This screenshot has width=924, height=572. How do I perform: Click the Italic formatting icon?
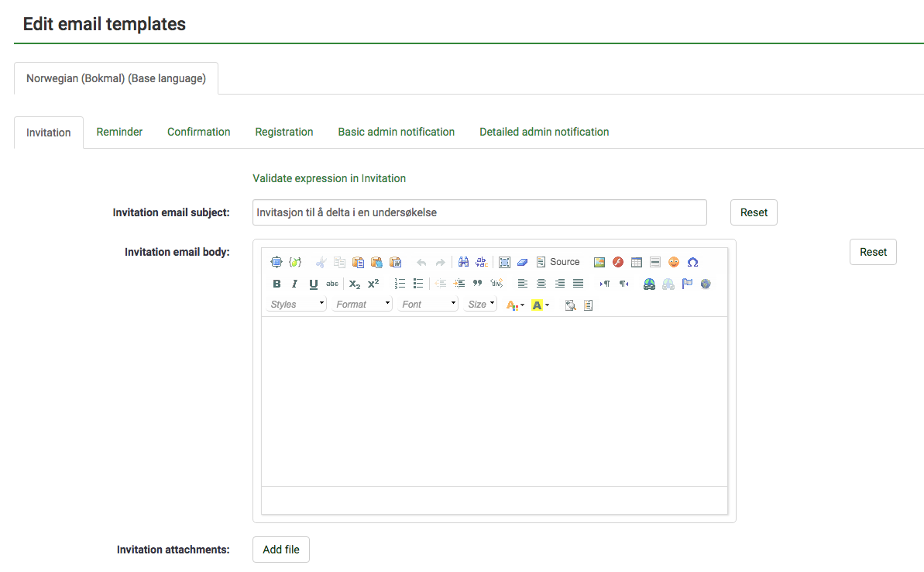pyautogui.click(x=294, y=284)
